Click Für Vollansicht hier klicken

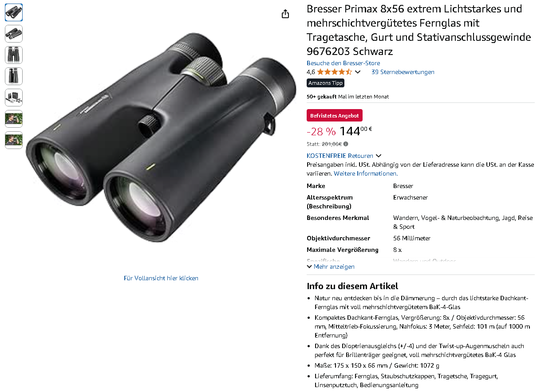[161, 278]
